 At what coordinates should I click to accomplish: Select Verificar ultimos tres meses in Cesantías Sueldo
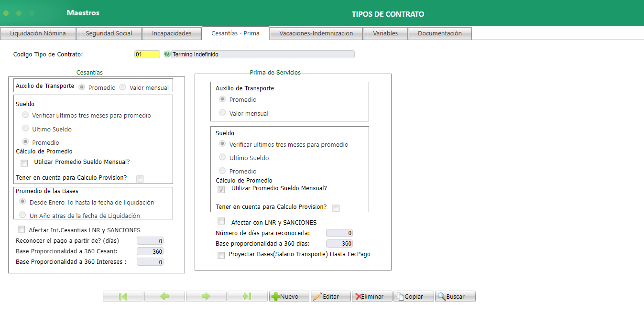tap(25, 115)
